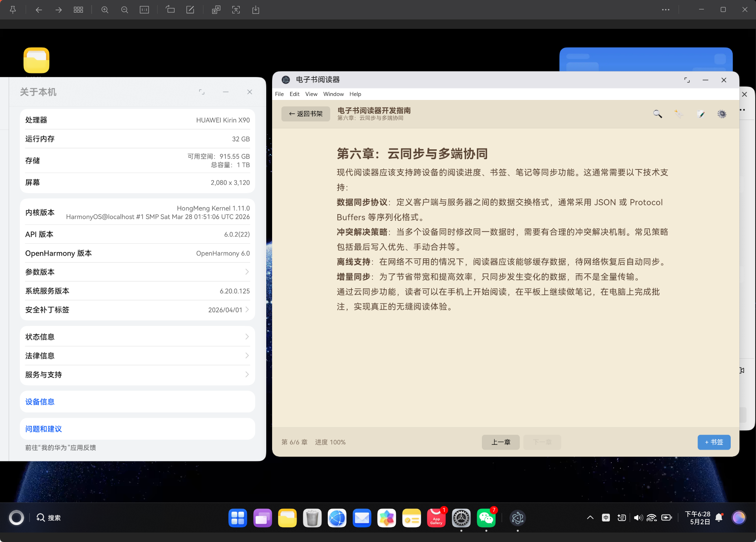The height and width of the screenshot is (542, 756).
Task: Rotate the image
Action: [170, 9]
